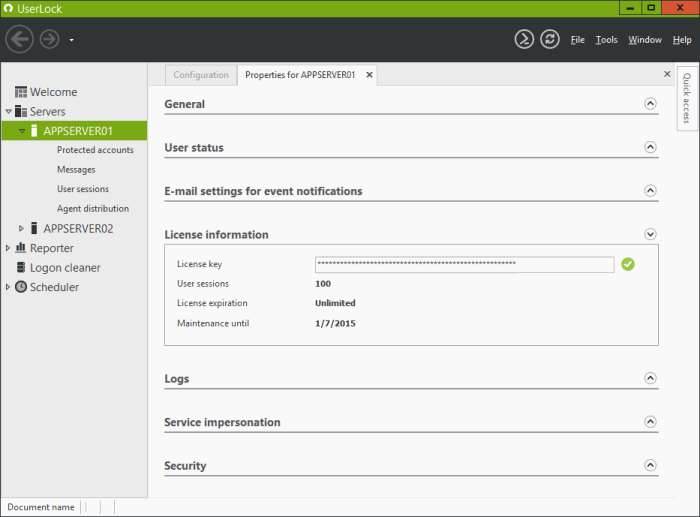The width and height of the screenshot is (700, 517).
Task: Select the Properties for APPSERVER01 tab
Action: 300,75
